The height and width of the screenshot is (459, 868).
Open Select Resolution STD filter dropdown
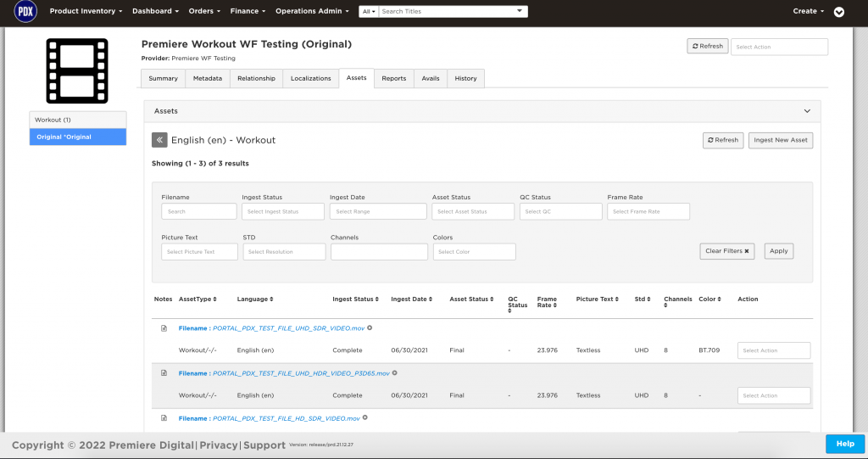[284, 252]
